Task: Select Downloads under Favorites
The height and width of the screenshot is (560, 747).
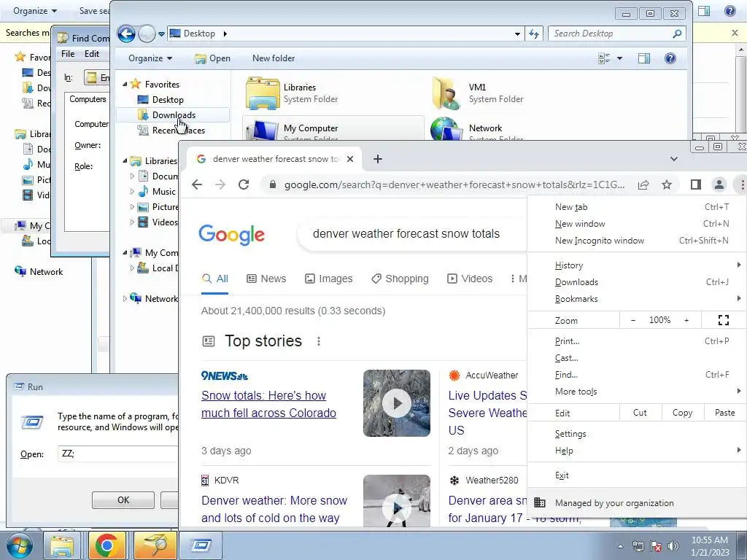Action: [x=173, y=114]
